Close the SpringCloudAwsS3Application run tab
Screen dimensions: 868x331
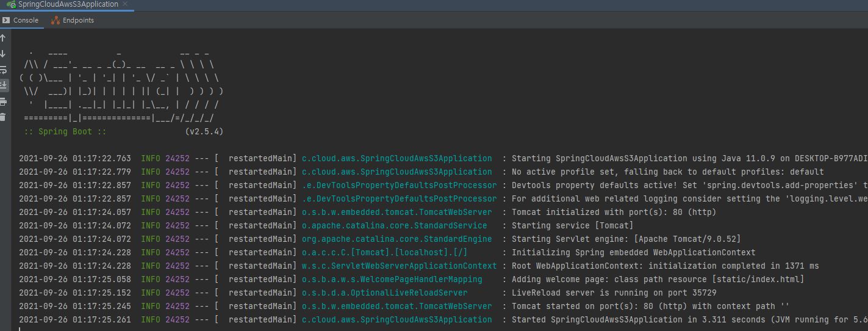(x=126, y=4)
